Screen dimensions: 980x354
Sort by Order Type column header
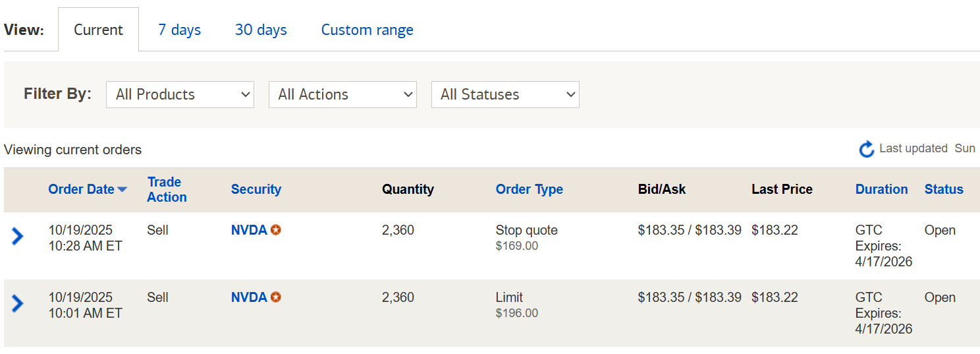(x=529, y=189)
